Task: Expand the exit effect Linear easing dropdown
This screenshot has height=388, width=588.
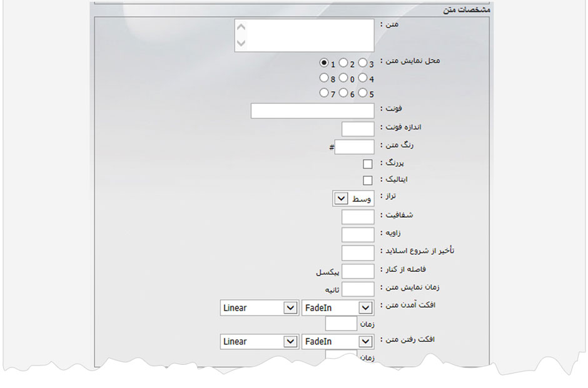Action: (x=260, y=342)
